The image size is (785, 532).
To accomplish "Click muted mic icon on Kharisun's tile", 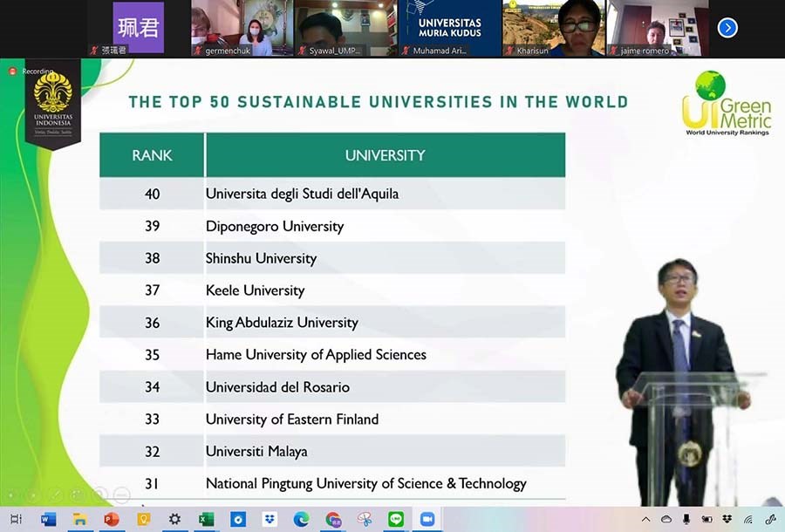I will pos(509,51).
